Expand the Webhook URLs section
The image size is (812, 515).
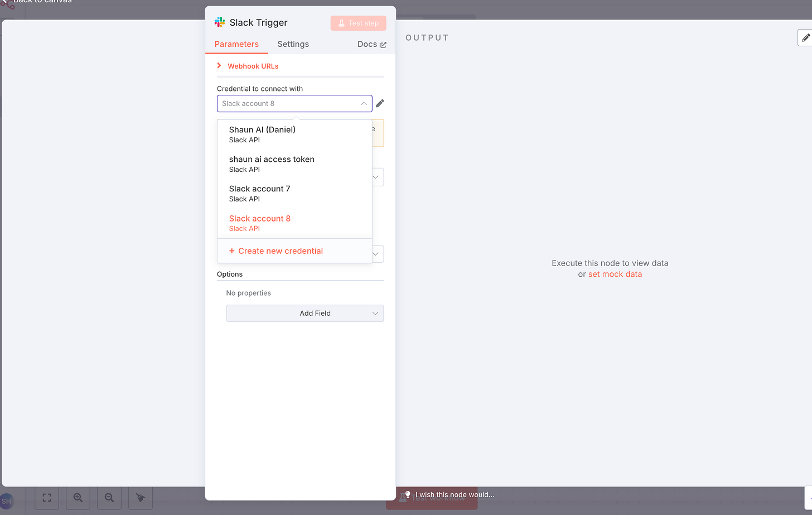point(248,66)
